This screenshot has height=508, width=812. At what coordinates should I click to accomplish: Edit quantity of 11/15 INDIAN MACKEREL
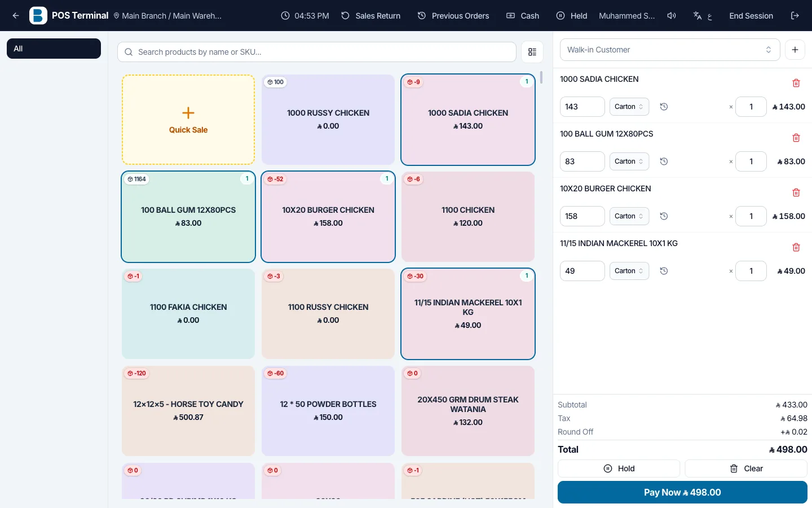[751, 271]
